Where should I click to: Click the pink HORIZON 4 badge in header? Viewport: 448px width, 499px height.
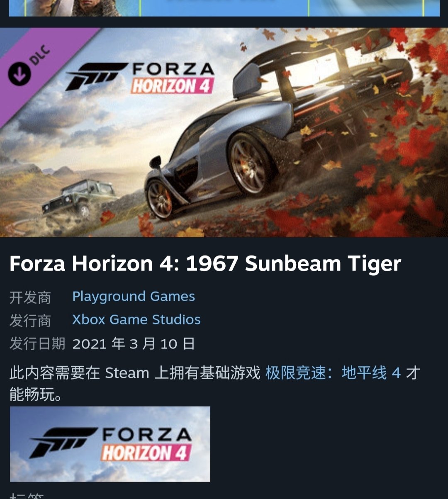pos(173,86)
